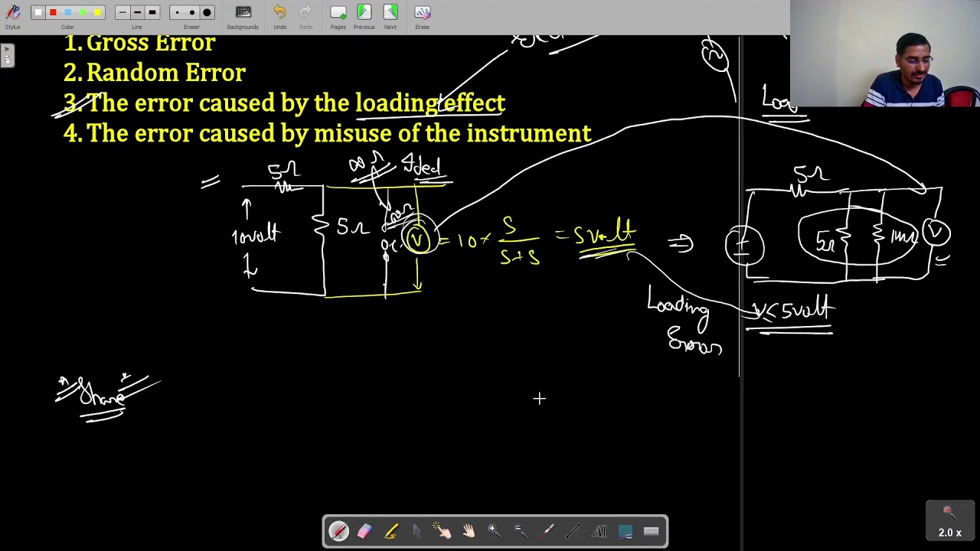980x551 pixels.
Task: Select the arrow selector tool
Action: coord(417,531)
